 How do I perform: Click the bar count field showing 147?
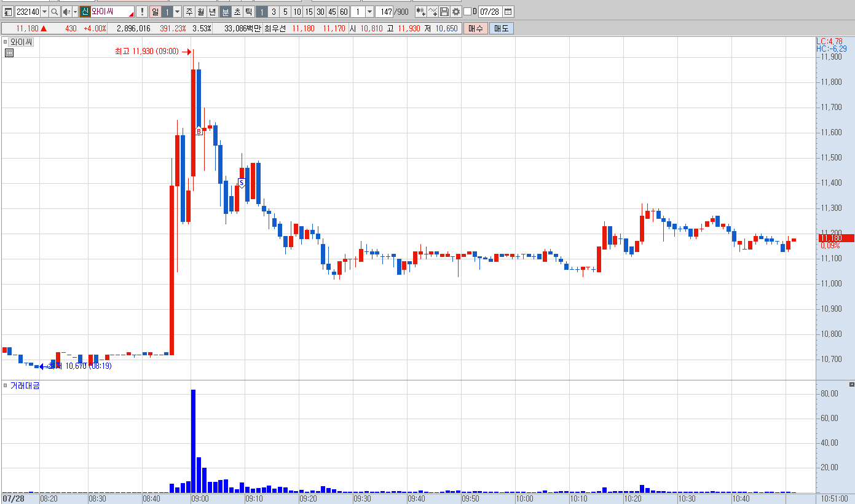pos(385,12)
